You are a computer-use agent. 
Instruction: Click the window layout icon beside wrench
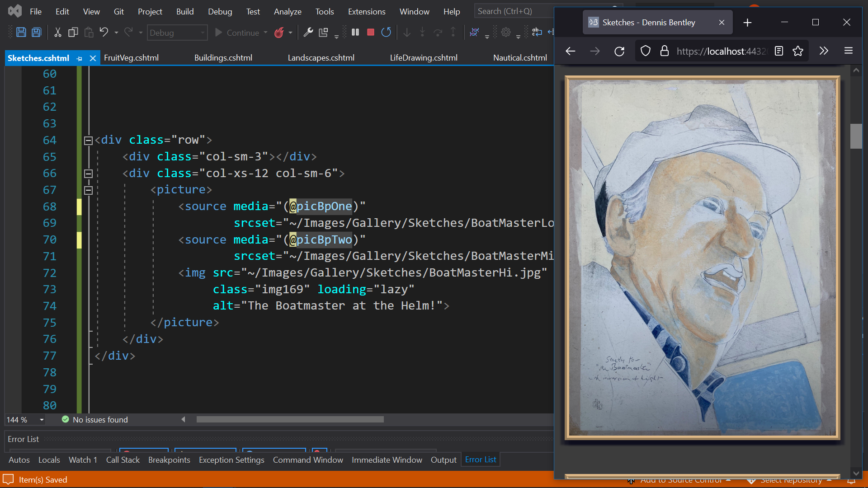[x=323, y=33]
